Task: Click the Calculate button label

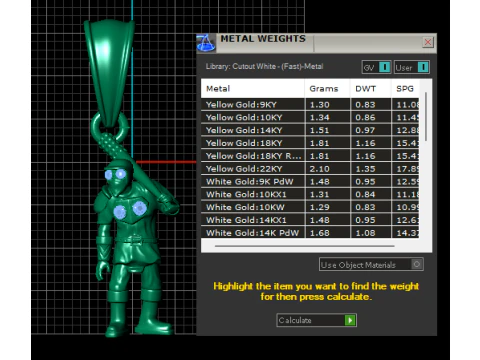Action: click(x=295, y=320)
